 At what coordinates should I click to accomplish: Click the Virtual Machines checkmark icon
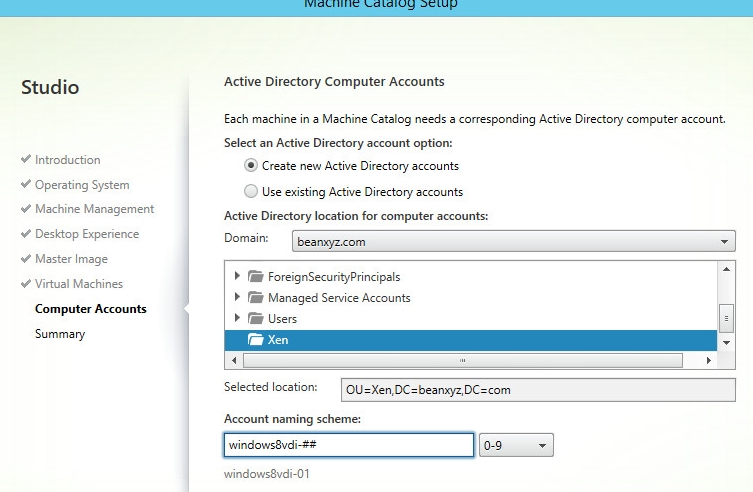pyautogui.click(x=26, y=283)
